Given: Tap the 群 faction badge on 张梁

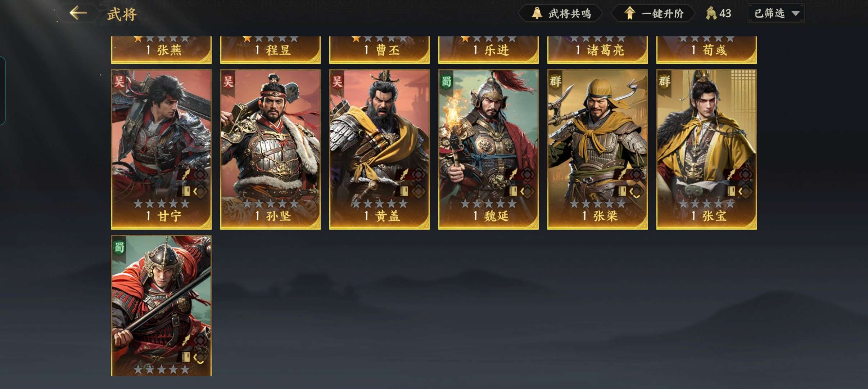Looking at the screenshot, I should tap(555, 81).
